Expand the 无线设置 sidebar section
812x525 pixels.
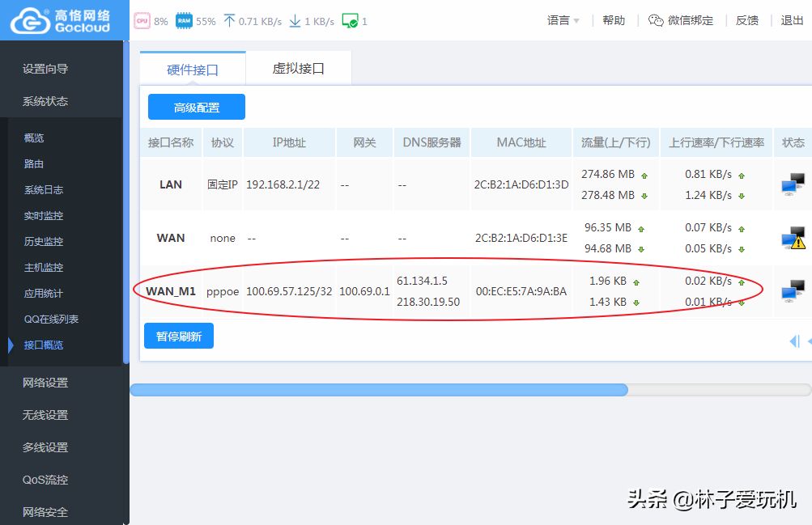[45, 415]
